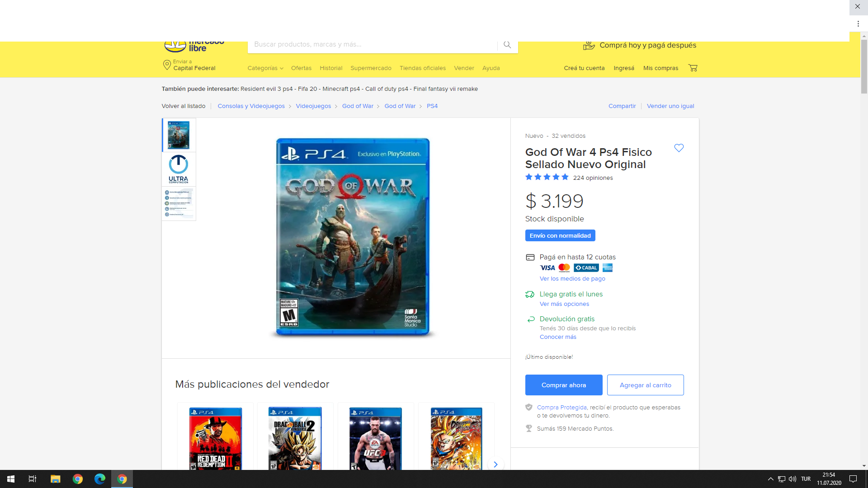Viewport: 868px width, 488px height.
Task: Open browser three-dot menu
Action: click(858, 24)
